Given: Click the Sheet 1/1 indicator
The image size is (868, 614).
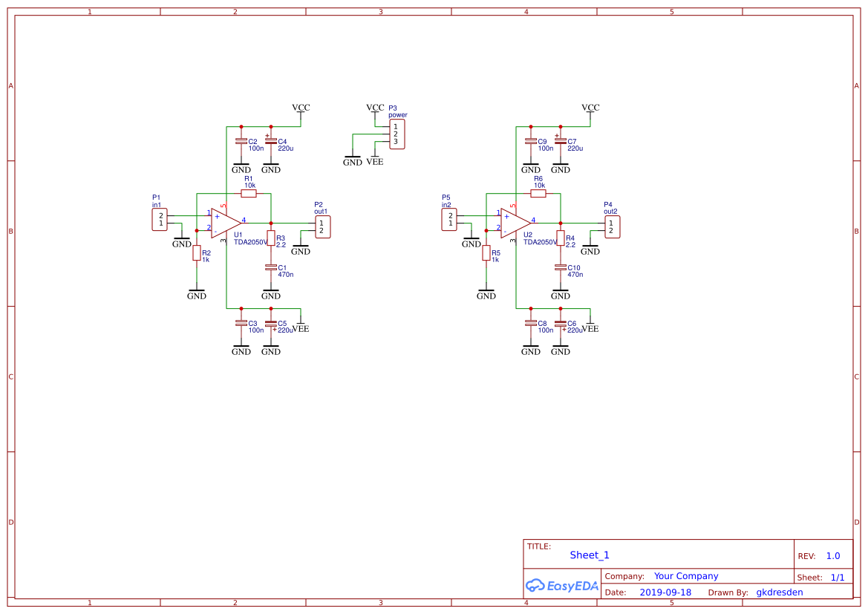Looking at the screenshot, I should point(838,577).
